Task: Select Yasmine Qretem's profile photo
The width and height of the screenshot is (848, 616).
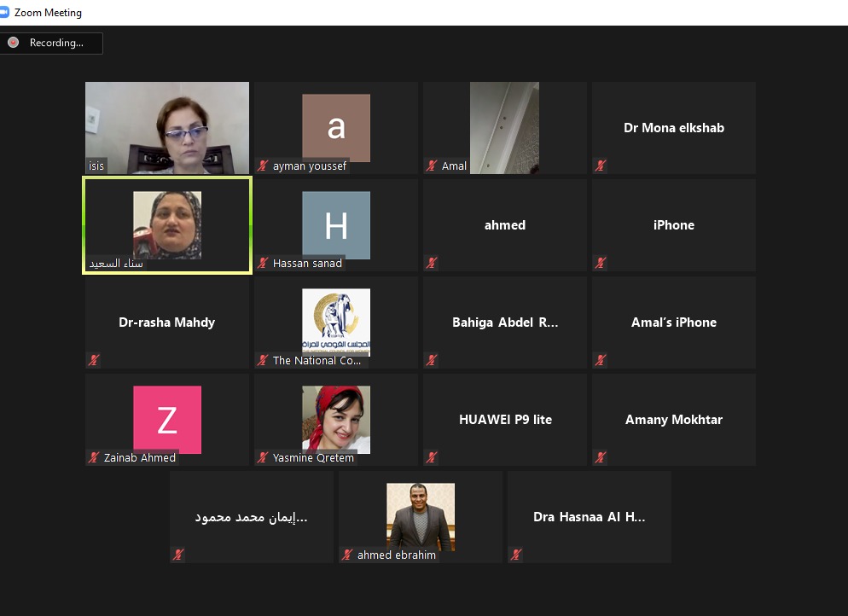Action: [336, 419]
